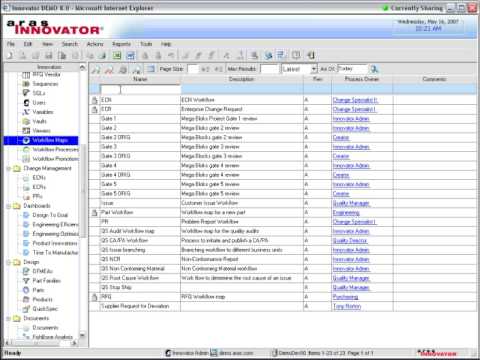Collapse the Documents folder
The width and height of the screenshot is (480, 360).
pyautogui.click(x=9, y=319)
